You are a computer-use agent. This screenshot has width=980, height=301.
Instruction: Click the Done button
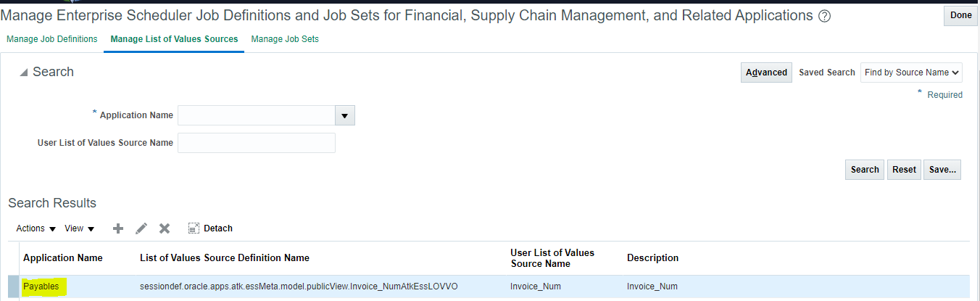click(961, 15)
